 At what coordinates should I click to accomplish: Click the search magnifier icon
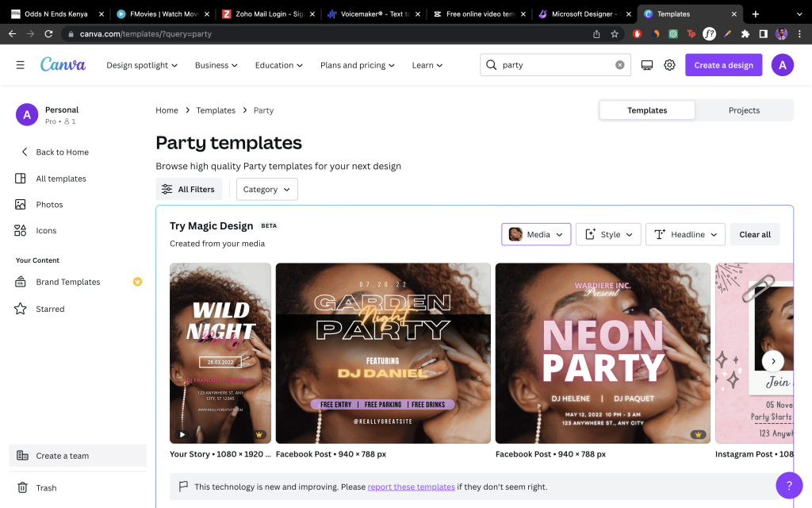(x=491, y=65)
